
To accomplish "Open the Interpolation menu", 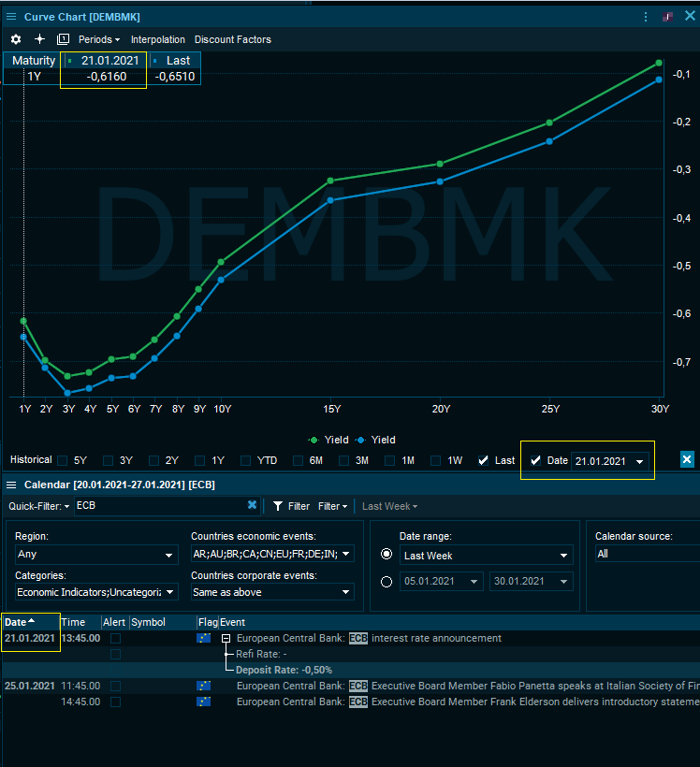I will click(x=157, y=39).
